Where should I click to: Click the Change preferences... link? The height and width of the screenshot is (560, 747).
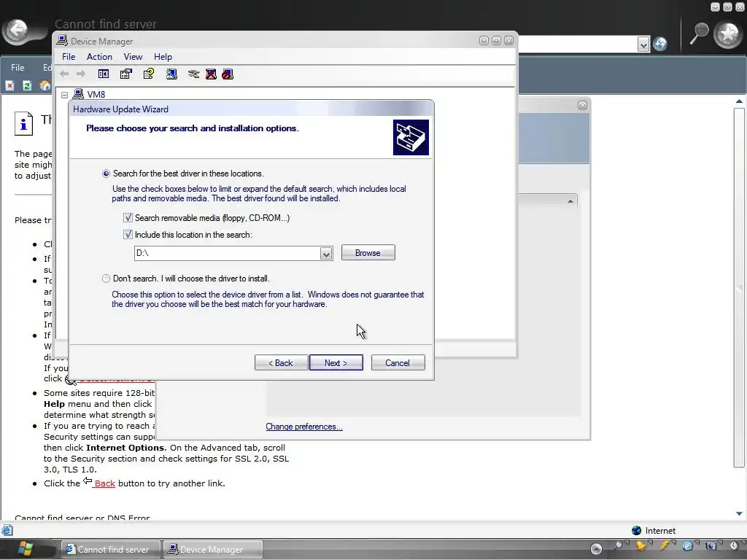304,427
